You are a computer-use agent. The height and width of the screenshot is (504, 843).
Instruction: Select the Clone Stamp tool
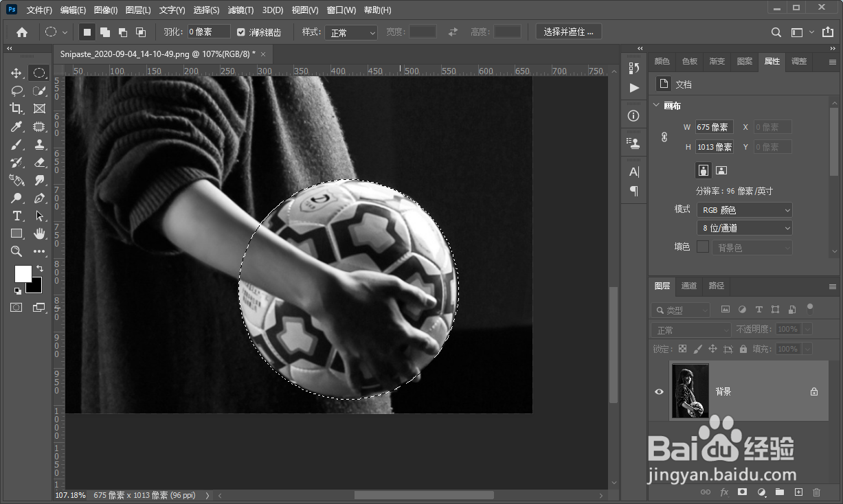coord(39,144)
